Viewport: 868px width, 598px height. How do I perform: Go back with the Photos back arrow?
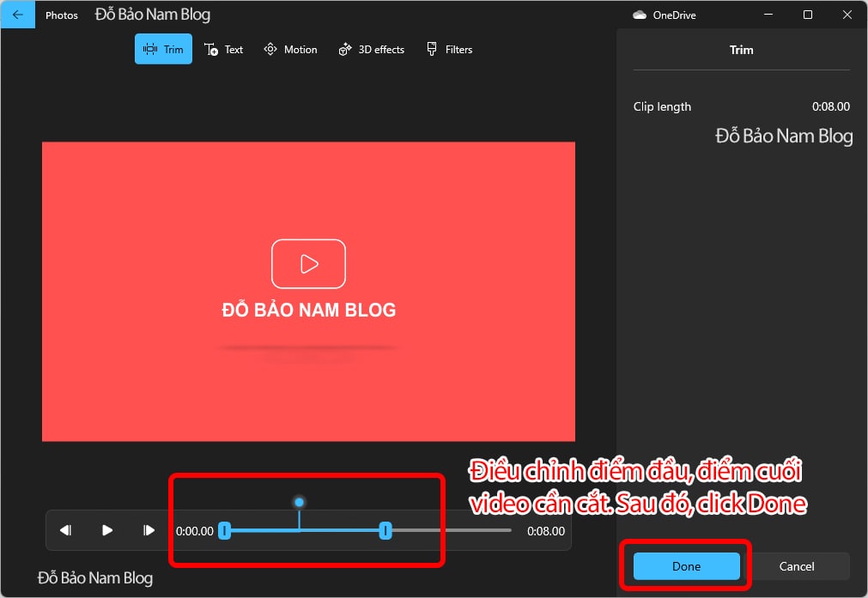[18, 15]
